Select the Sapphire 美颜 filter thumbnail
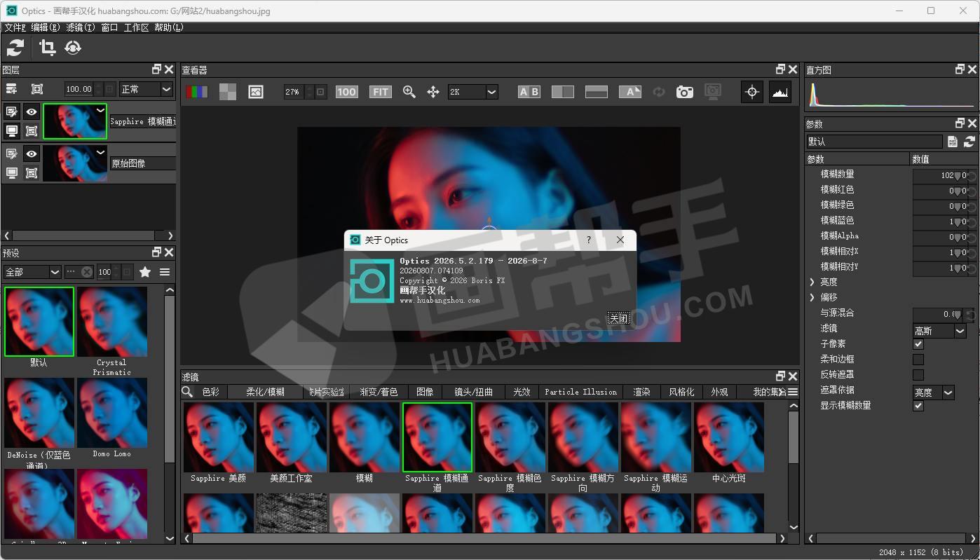980x560 pixels. pyautogui.click(x=219, y=437)
